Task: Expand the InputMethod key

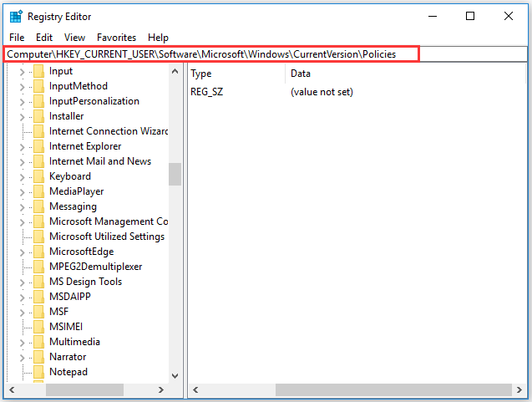Action: 22,87
